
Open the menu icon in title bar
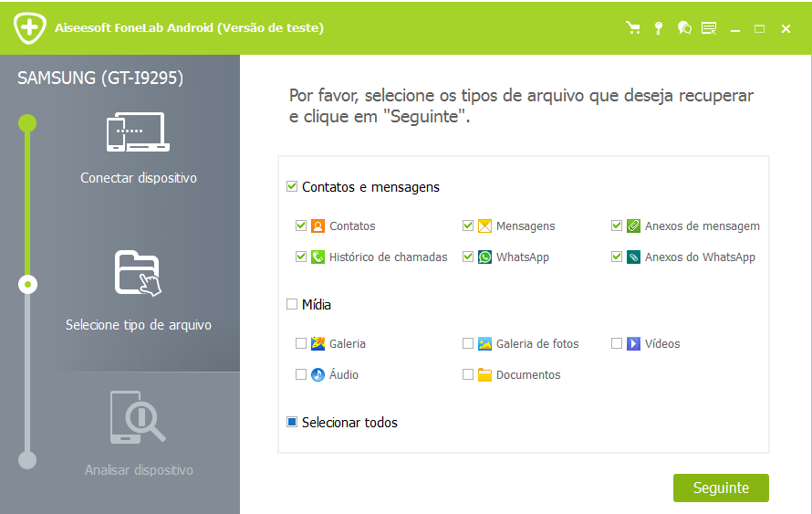[709, 28]
